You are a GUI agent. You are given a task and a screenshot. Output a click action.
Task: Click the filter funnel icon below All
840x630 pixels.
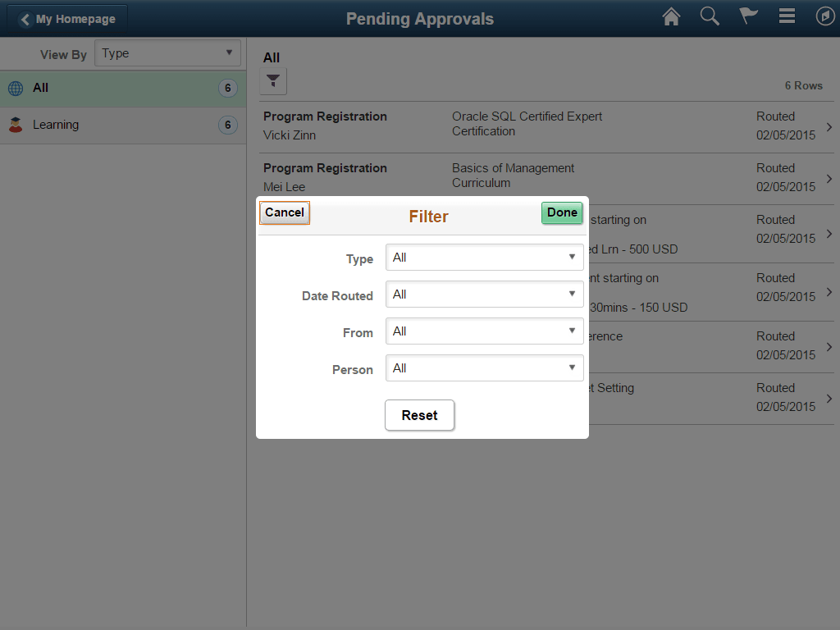[x=273, y=81]
